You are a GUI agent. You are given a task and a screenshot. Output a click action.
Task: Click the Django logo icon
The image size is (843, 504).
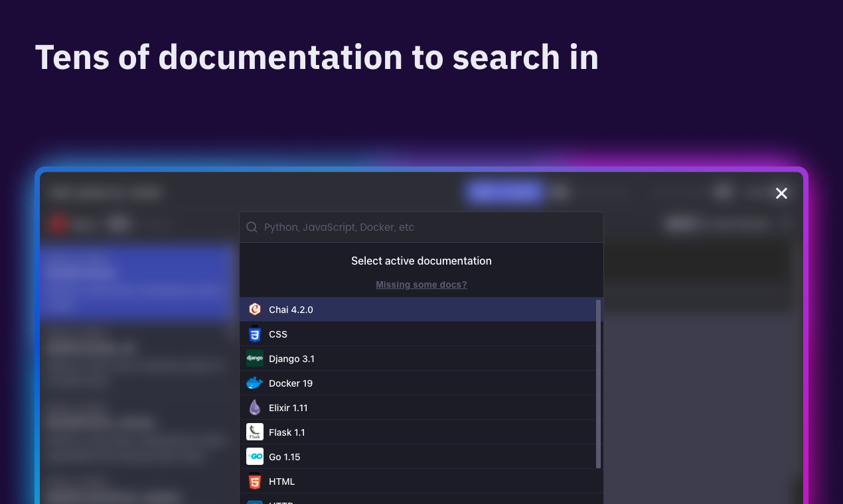255,358
